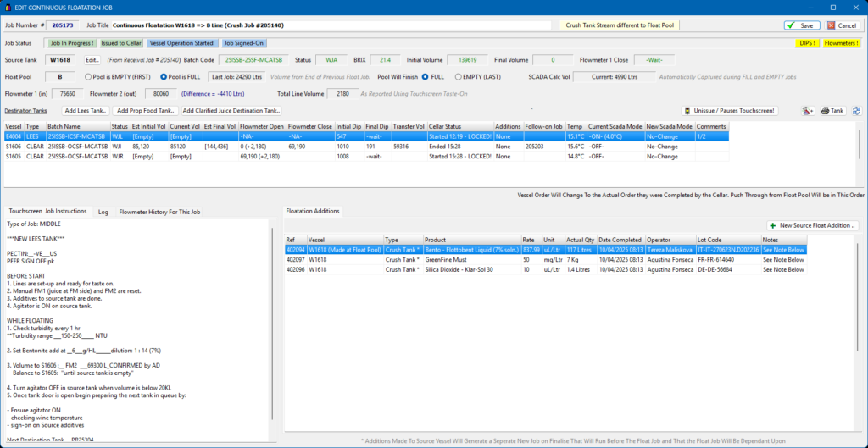Cancel editing with the Cancel button
Image resolution: width=868 pixels, height=448 pixels.
(x=843, y=25)
